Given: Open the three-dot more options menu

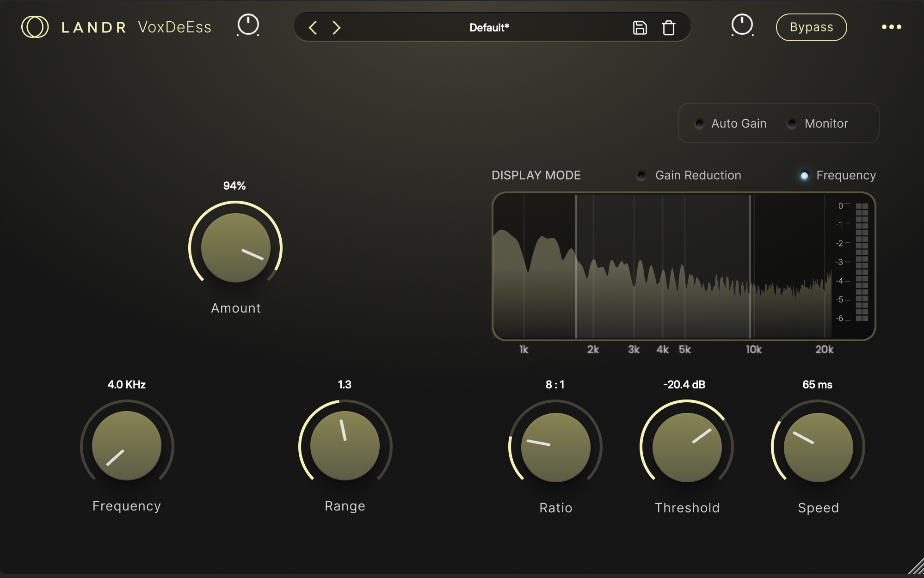Looking at the screenshot, I should [x=891, y=27].
